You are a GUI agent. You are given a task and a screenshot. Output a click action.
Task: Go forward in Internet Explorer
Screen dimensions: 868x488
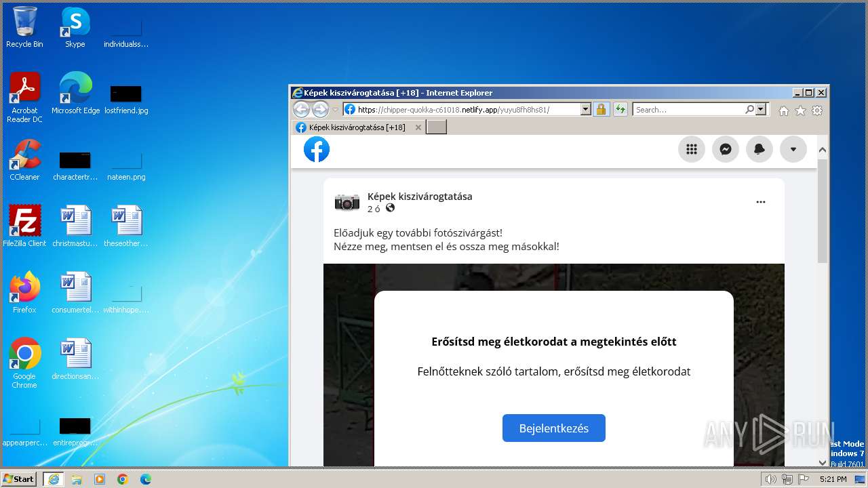click(x=320, y=109)
